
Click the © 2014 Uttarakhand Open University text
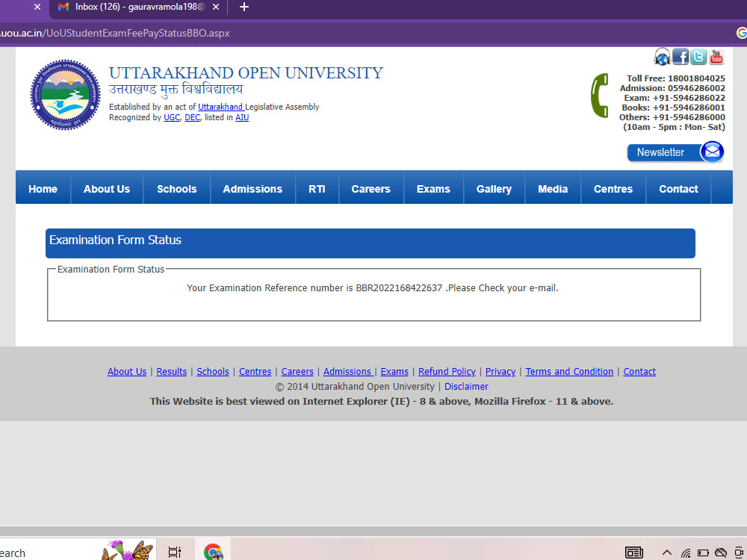[355, 386]
